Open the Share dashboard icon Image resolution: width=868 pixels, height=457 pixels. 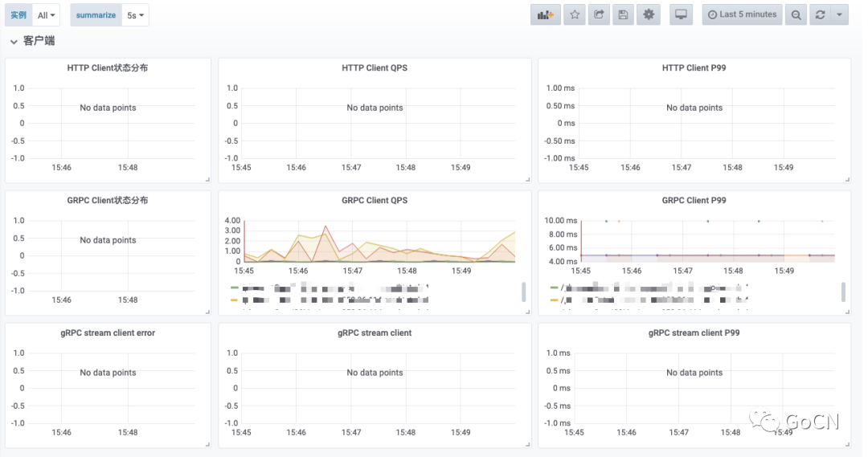pyautogui.click(x=599, y=15)
